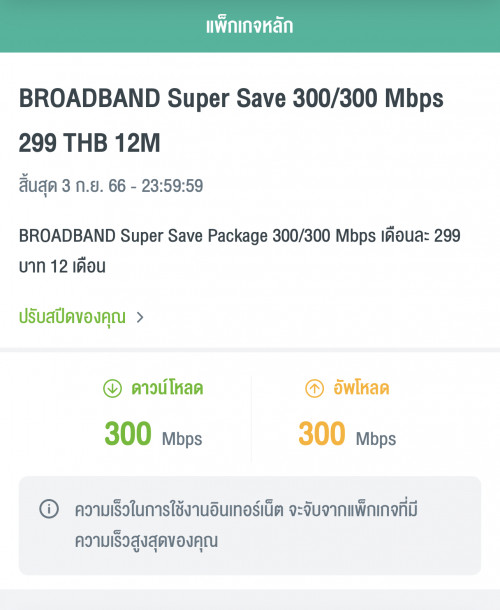Screen dimensions: 500x610
Task: Click the gray info notice box
Action: pos(250,526)
